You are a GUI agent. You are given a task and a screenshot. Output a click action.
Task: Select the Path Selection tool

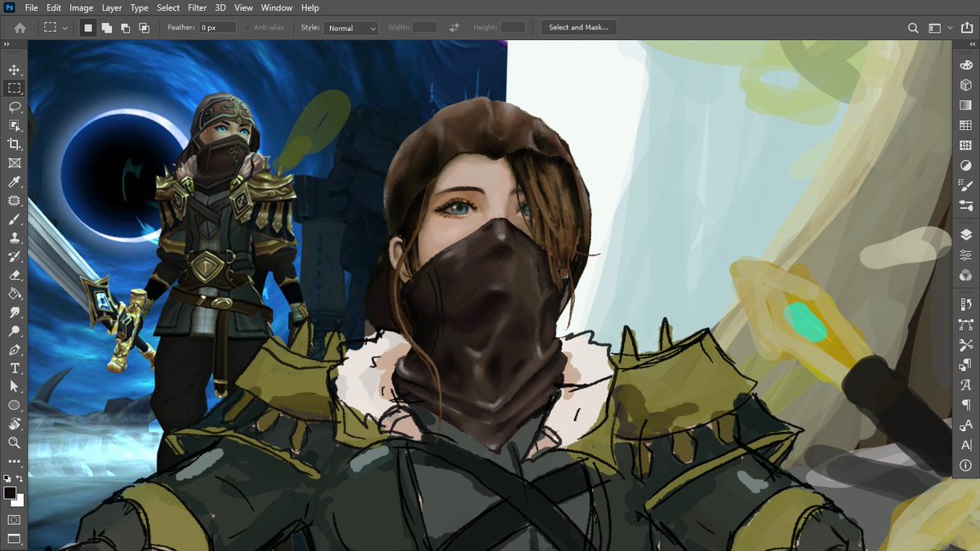click(14, 387)
